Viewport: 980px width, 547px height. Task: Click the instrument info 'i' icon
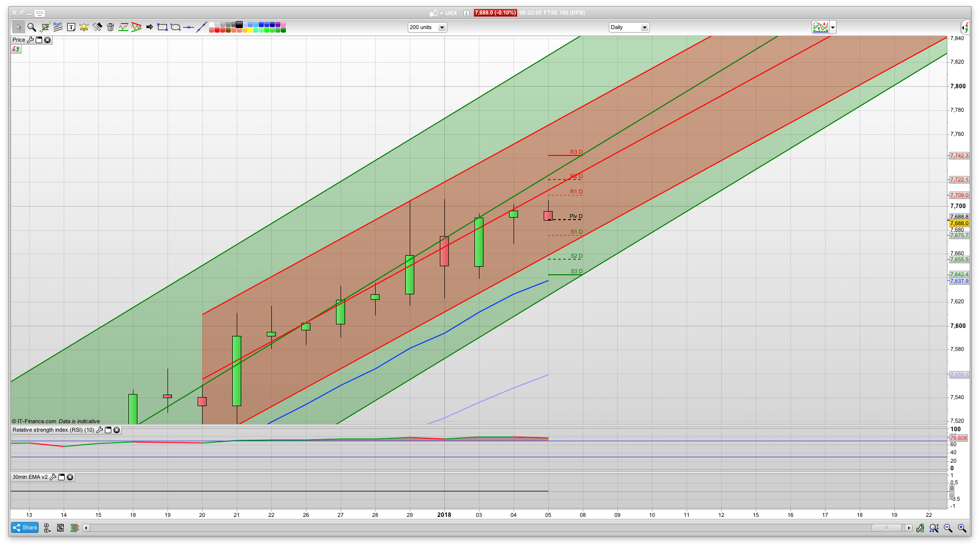point(466,13)
